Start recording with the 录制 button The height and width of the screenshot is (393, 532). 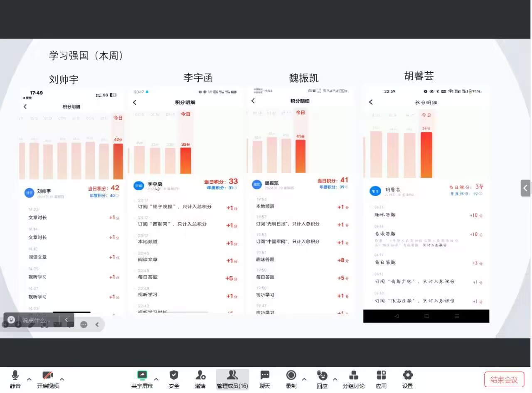[x=291, y=376]
